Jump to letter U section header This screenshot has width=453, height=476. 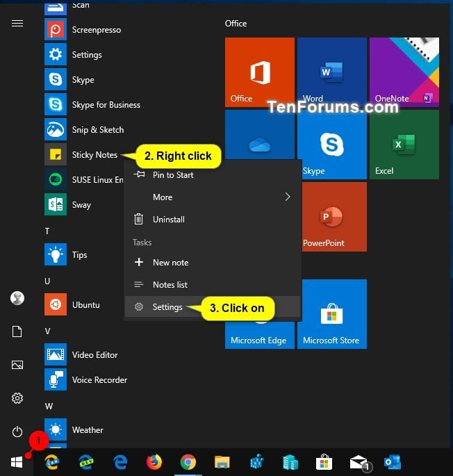click(x=47, y=281)
